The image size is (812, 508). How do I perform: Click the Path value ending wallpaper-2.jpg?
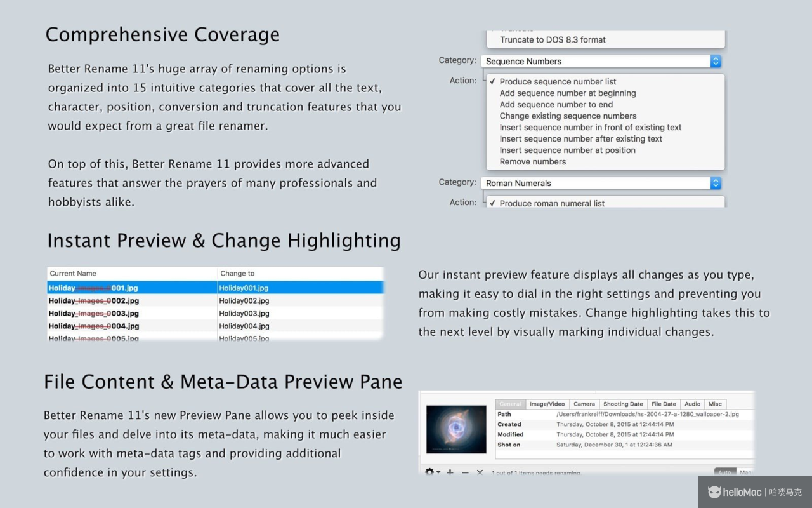(648, 414)
